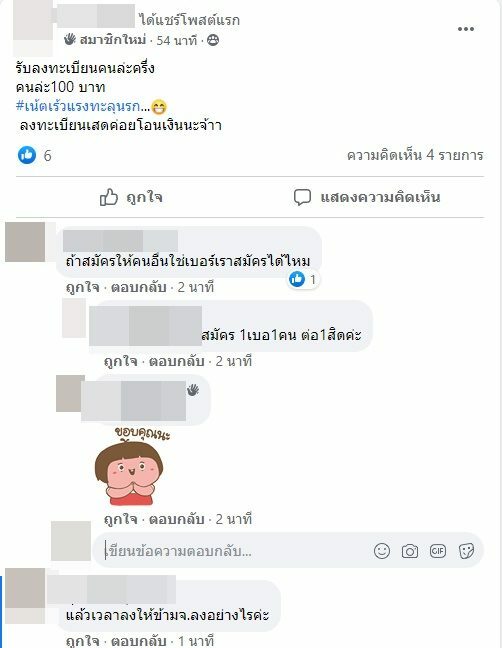Open the GIF picker in reply box
Screen dimensions: 502x648
click(438, 551)
